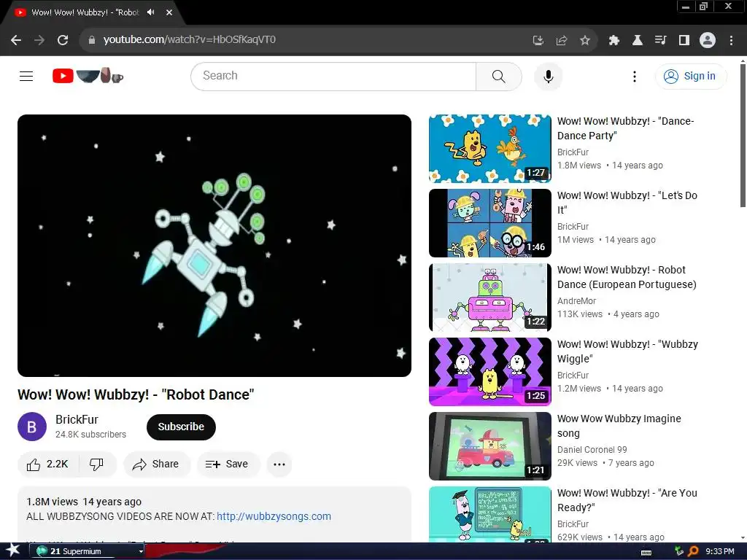
Task: Click the page vertical scrollbar
Action: (743, 136)
